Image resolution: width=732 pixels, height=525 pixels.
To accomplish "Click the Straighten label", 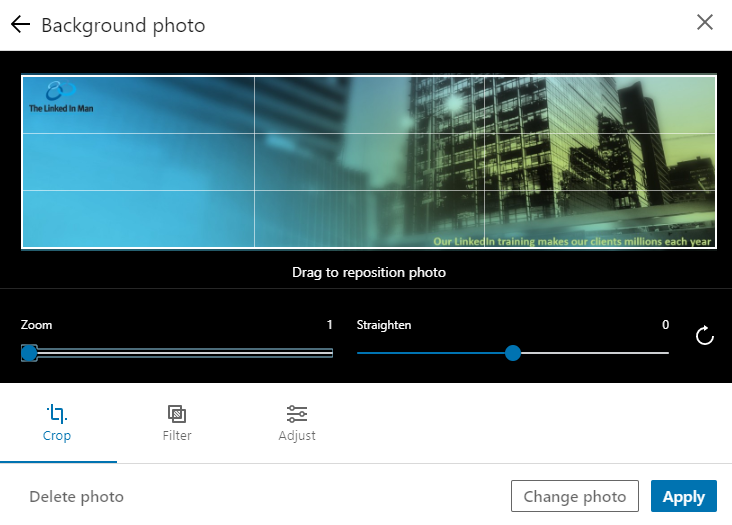I will coord(384,325).
